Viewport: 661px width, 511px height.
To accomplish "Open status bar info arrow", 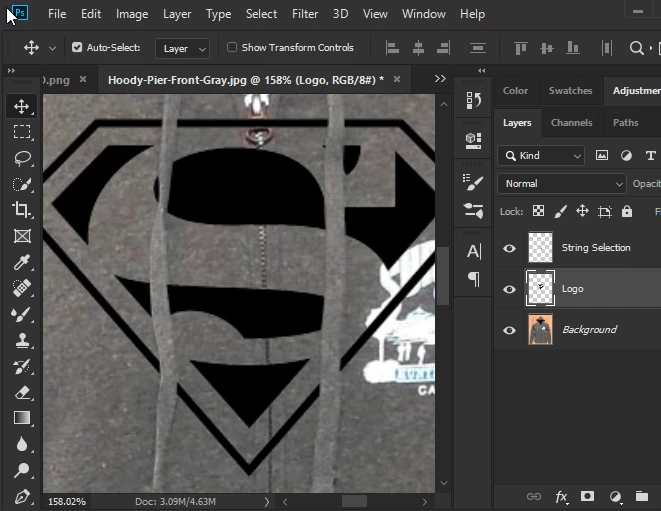I will [266, 502].
